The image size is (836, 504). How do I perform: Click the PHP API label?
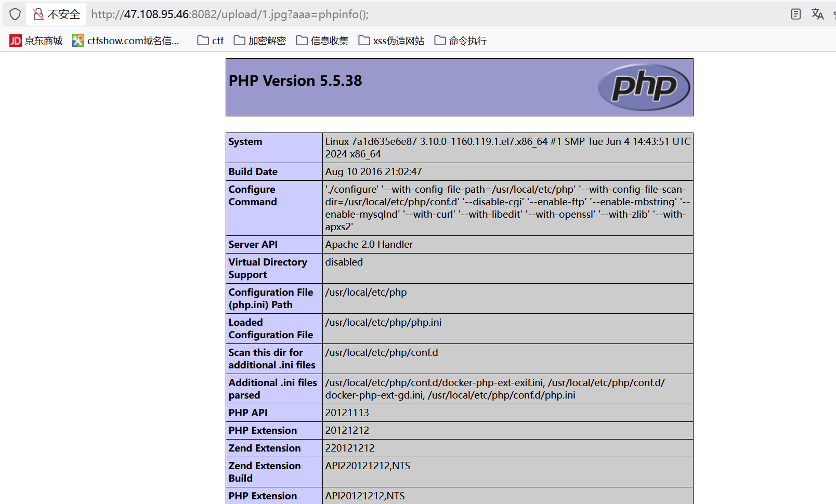click(x=248, y=413)
